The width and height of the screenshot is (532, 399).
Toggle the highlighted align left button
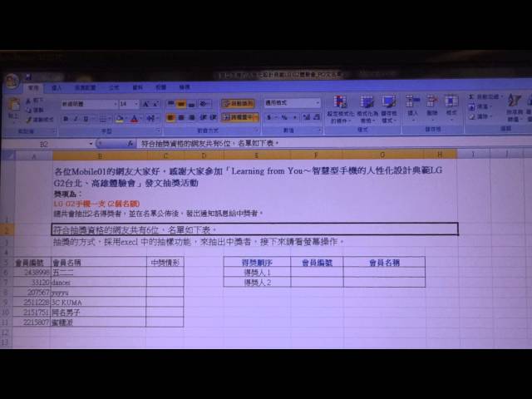pyautogui.click(x=171, y=117)
